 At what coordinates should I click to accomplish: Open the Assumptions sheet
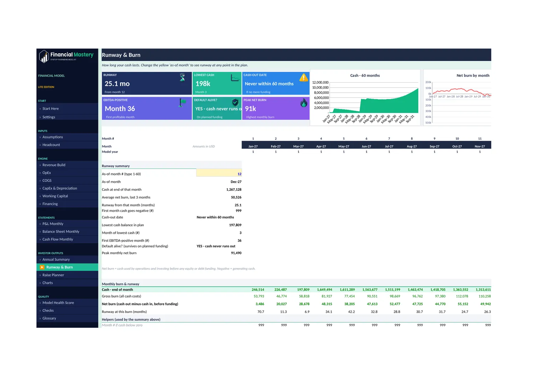[x=67, y=137]
